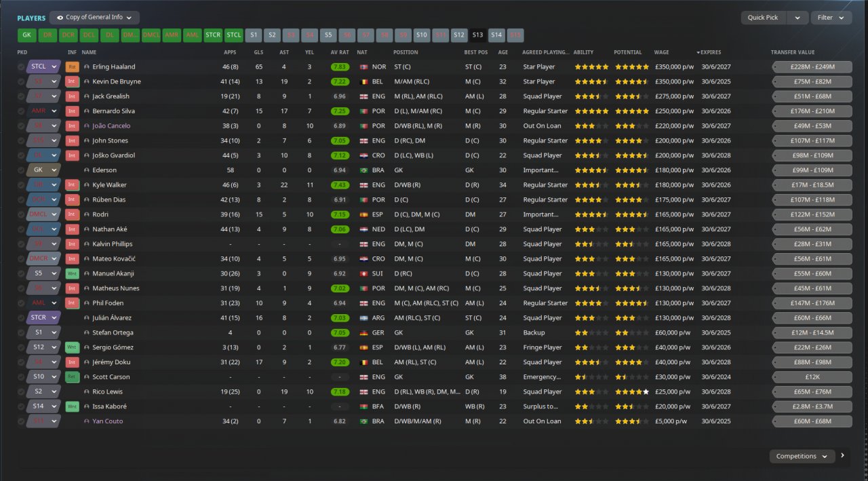Click the Argentina flag for Julián Álvarez
Image resolution: width=868 pixels, height=481 pixels.
point(363,318)
